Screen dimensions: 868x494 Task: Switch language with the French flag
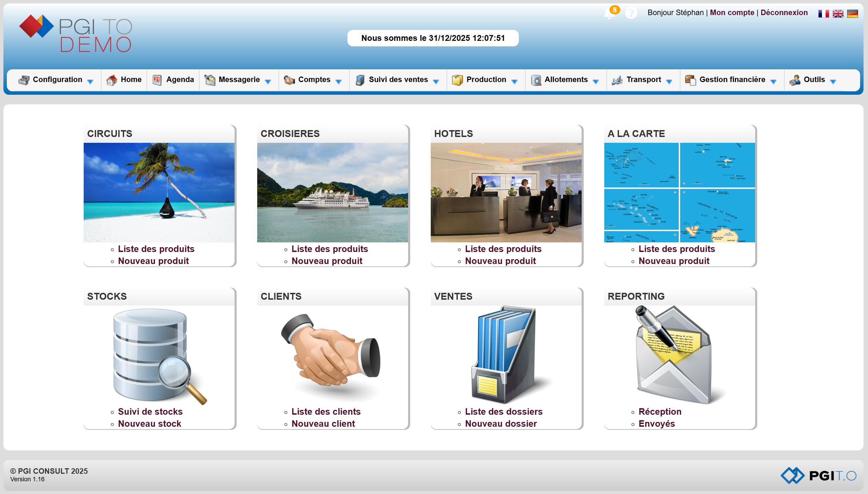coord(823,13)
